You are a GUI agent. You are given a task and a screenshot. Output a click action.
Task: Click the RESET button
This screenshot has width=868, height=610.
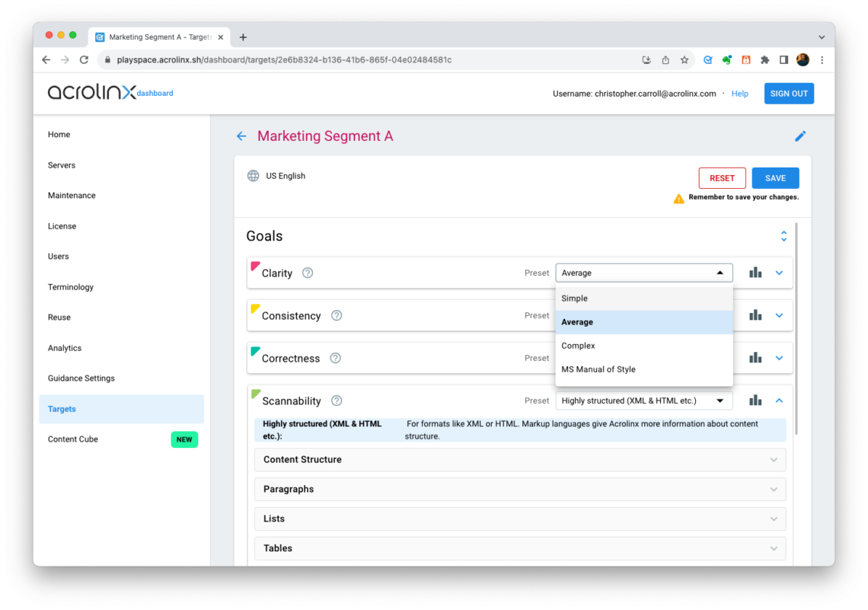pos(722,178)
